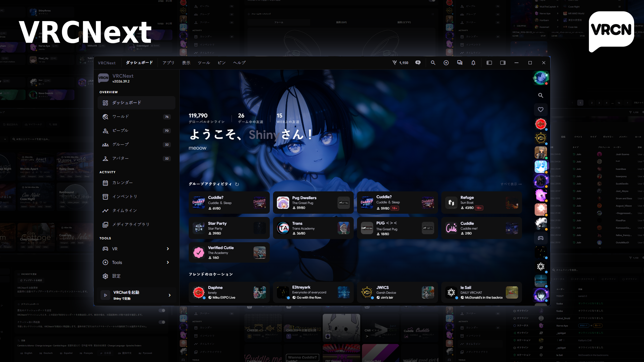Open the アプリ menu
644x362 pixels.
pos(168,63)
